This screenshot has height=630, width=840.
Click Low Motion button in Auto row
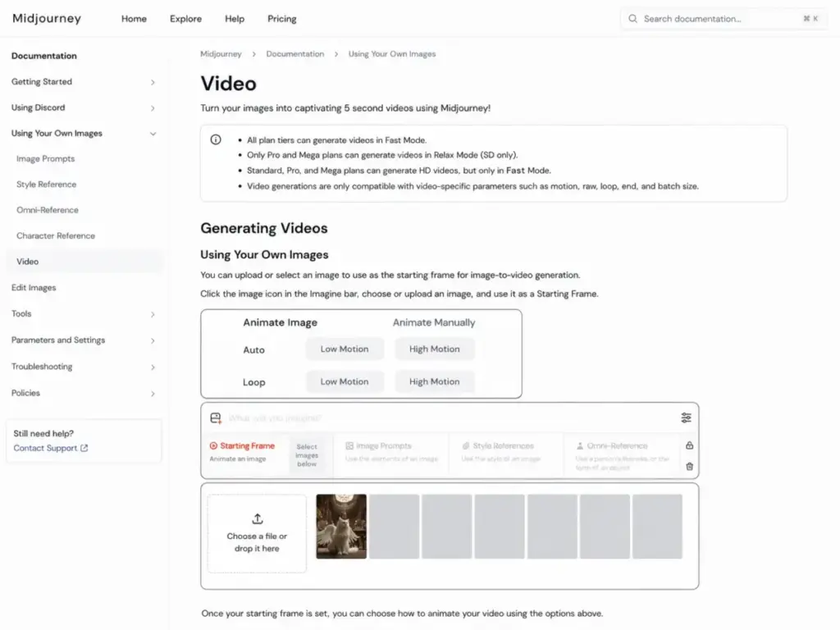point(345,349)
